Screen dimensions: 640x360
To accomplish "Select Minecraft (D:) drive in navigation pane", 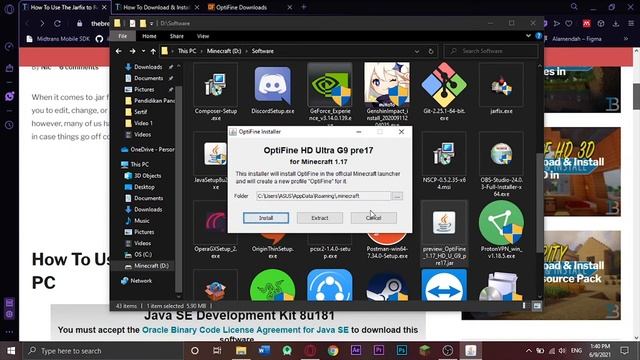I will pos(151,266).
